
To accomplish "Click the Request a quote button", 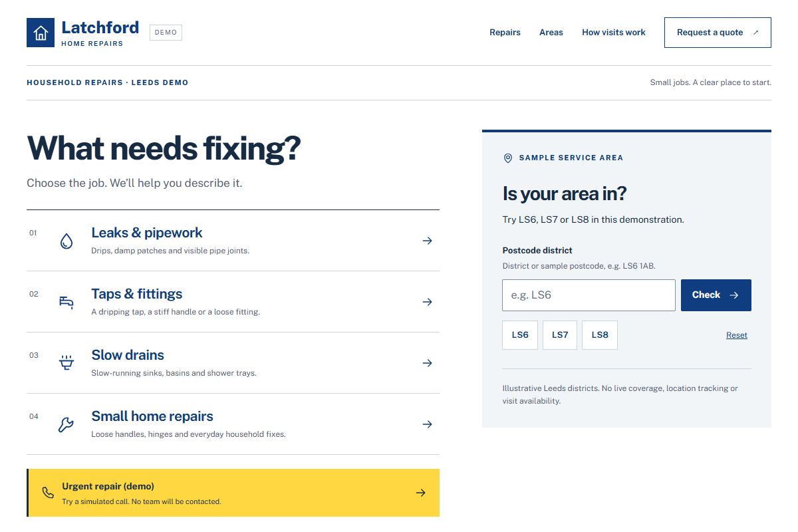I will (718, 33).
